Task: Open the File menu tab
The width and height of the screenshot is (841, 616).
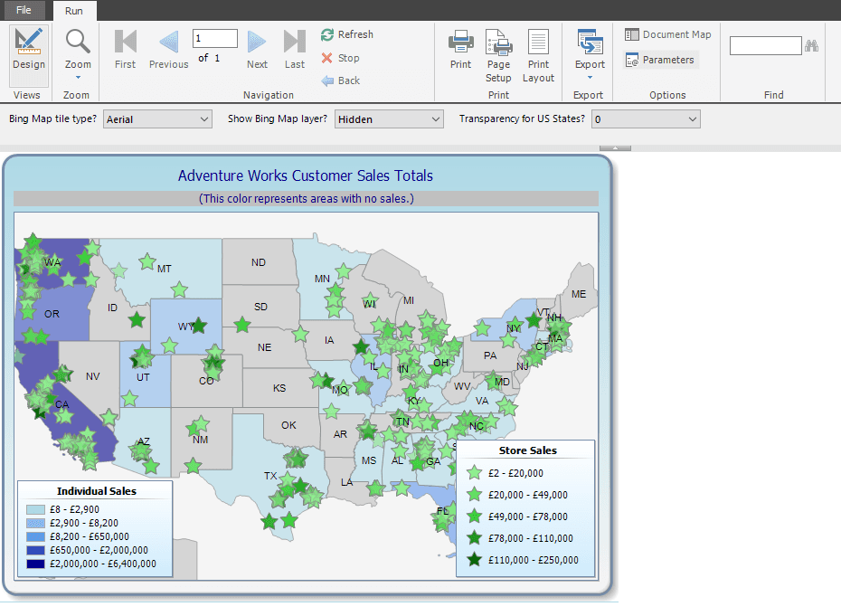Action: coord(24,10)
